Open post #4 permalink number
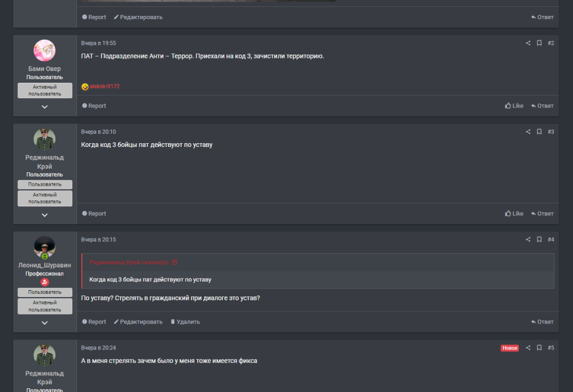 tap(551, 240)
